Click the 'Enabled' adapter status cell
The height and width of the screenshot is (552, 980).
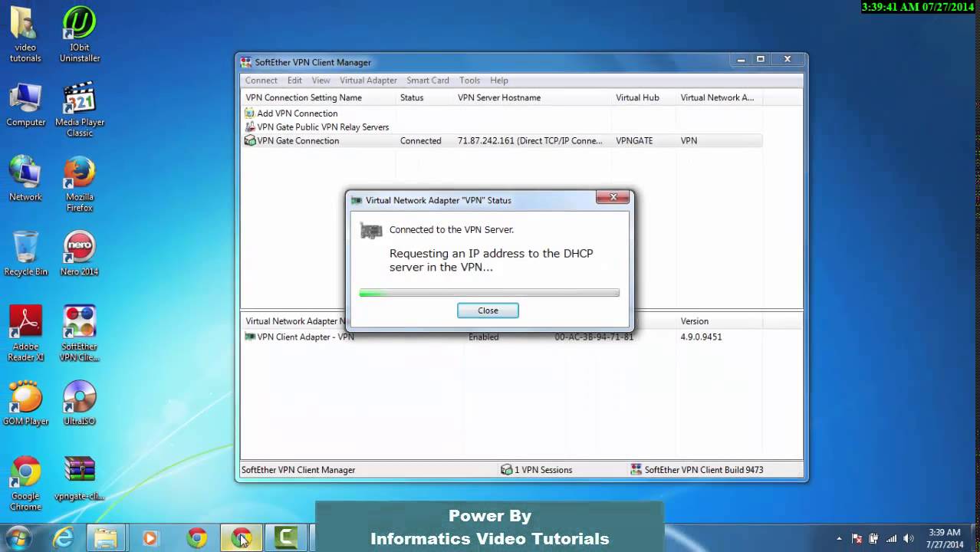tap(483, 337)
